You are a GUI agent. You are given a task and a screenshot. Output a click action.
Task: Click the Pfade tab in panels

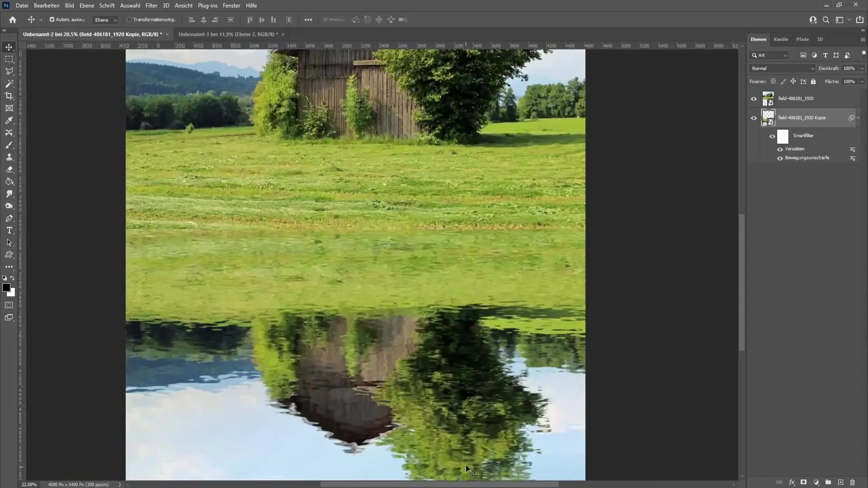tap(802, 39)
